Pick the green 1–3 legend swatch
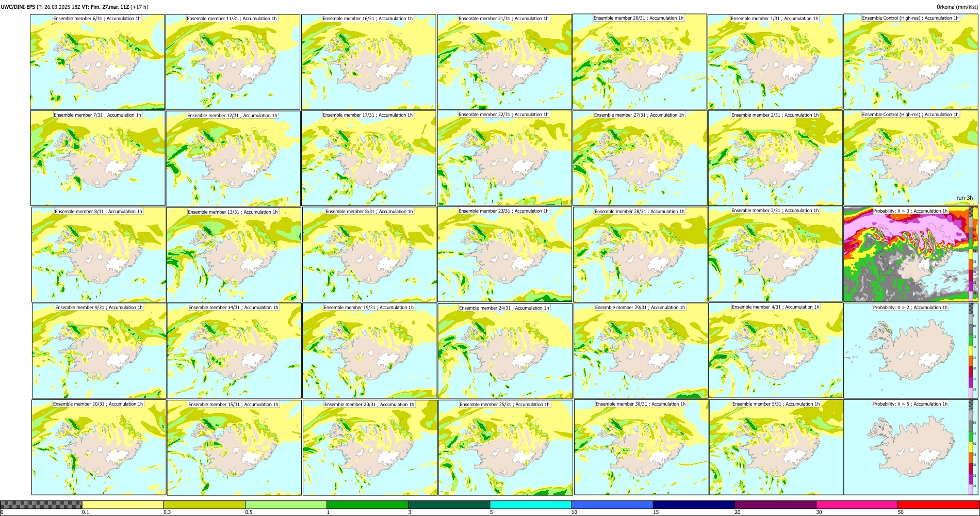The image size is (980, 516). coord(367,505)
